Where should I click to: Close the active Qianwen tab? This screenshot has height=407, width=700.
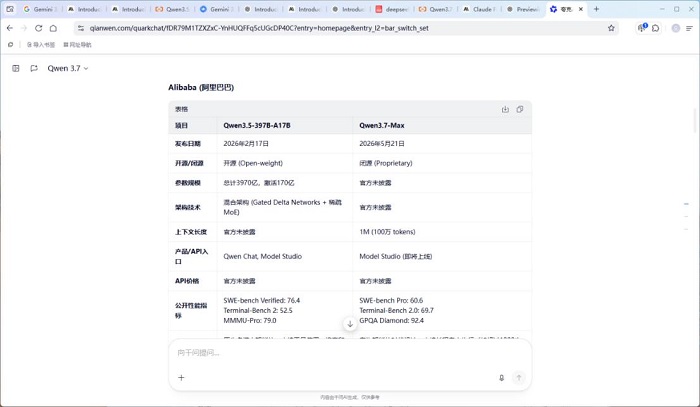pyautogui.click(x=581, y=9)
